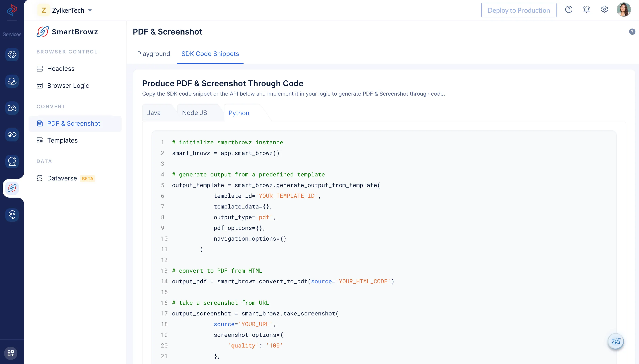Viewport: 639px width, 364px height.
Task: Click the yellow Z project icon
Action: click(43, 10)
